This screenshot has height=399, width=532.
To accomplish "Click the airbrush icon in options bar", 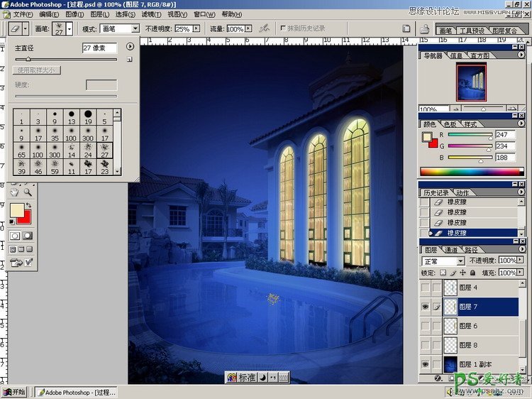I will pyautogui.click(x=264, y=29).
